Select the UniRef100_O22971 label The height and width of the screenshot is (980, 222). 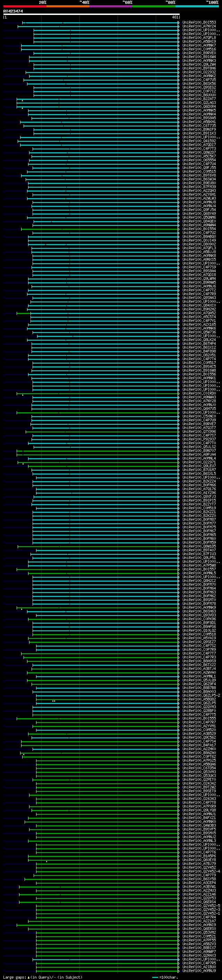point(199,462)
